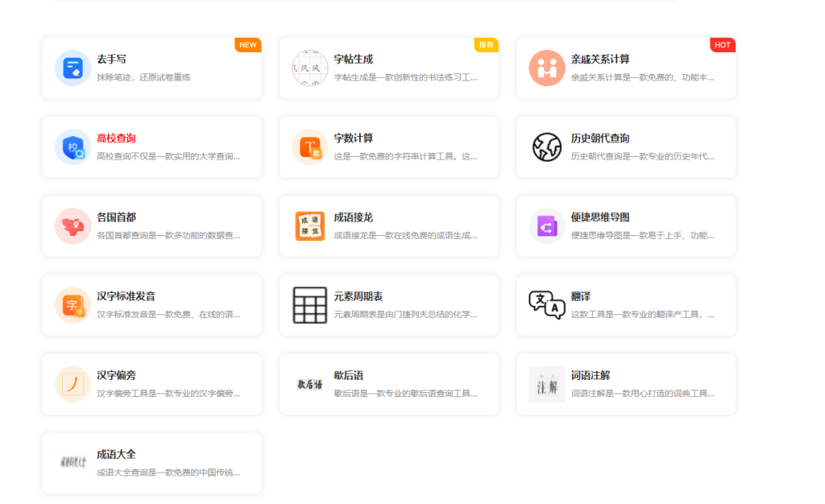Open the 词语注解 dictionary icon
Screen dimensions: 825x504
coord(546,384)
